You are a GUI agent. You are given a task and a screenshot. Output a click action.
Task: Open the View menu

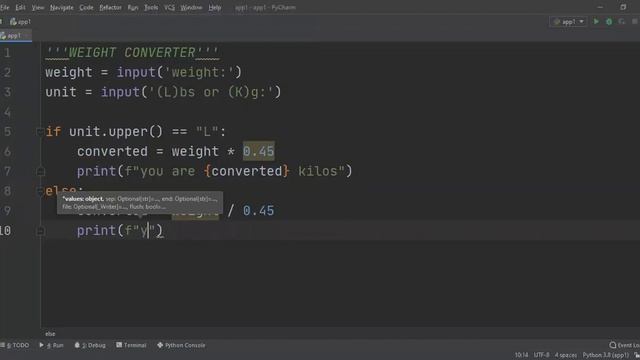(x=38, y=7)
